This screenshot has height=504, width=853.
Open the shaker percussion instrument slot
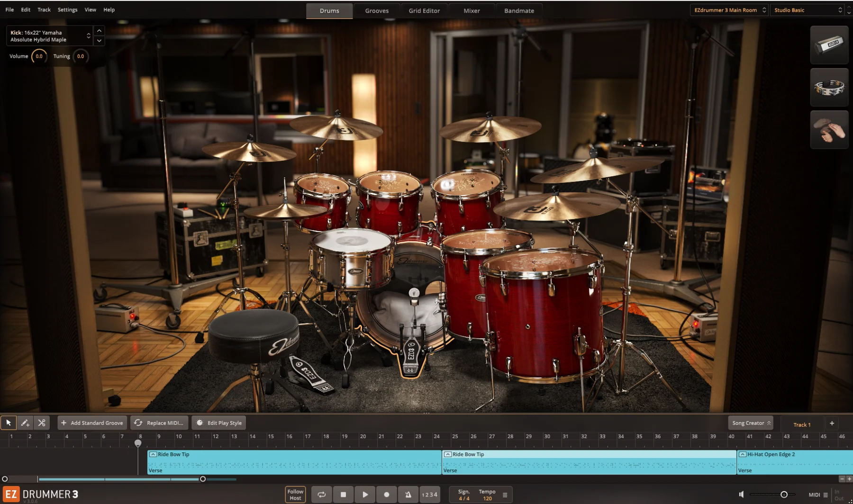tap(829, 45)
